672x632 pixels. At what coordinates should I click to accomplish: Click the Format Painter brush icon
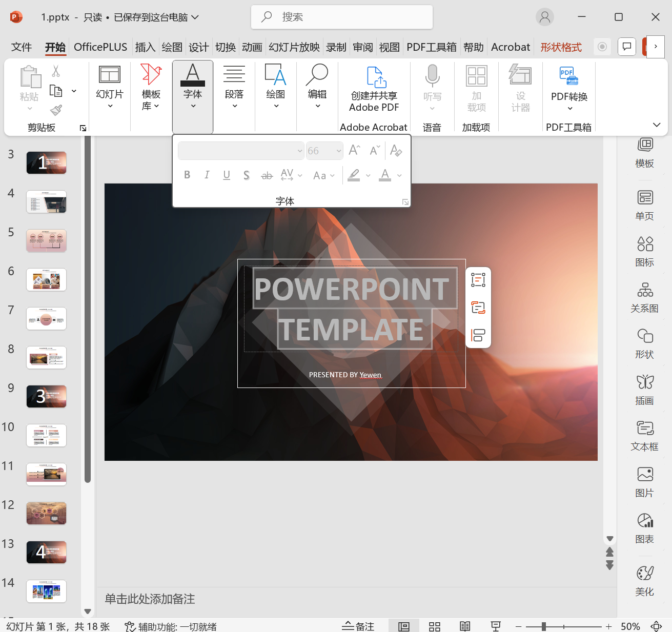pos(56,110)
